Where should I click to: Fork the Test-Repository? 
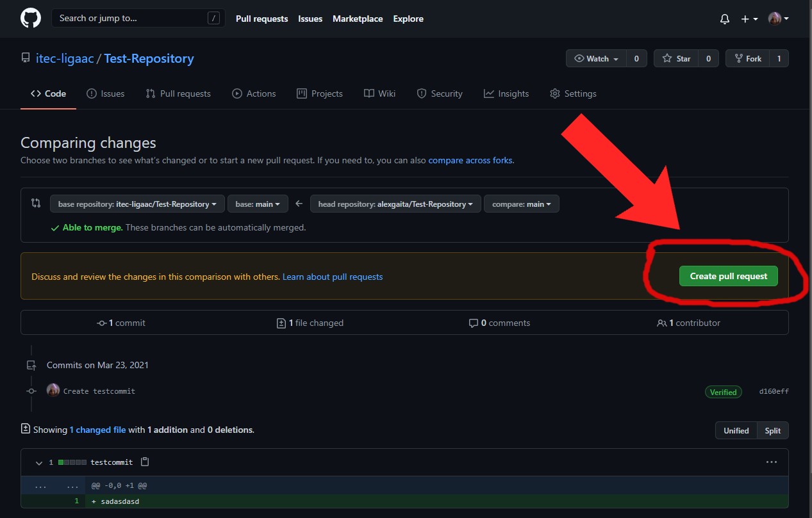747,58
